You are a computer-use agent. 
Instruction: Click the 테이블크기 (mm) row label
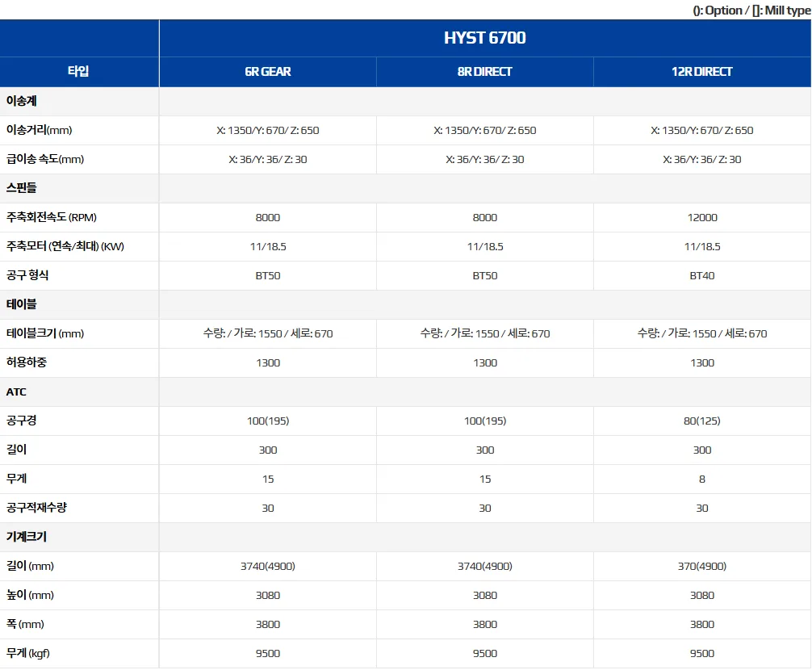coord(45,333)
